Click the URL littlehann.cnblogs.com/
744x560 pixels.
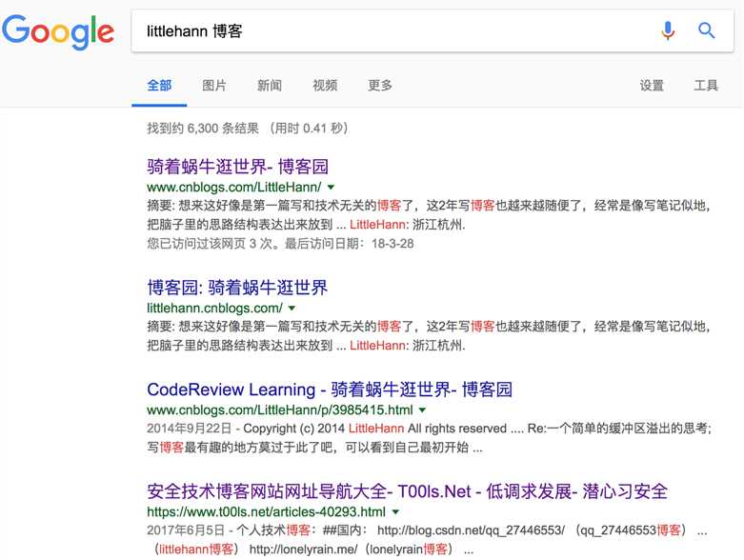click(214, 308)
